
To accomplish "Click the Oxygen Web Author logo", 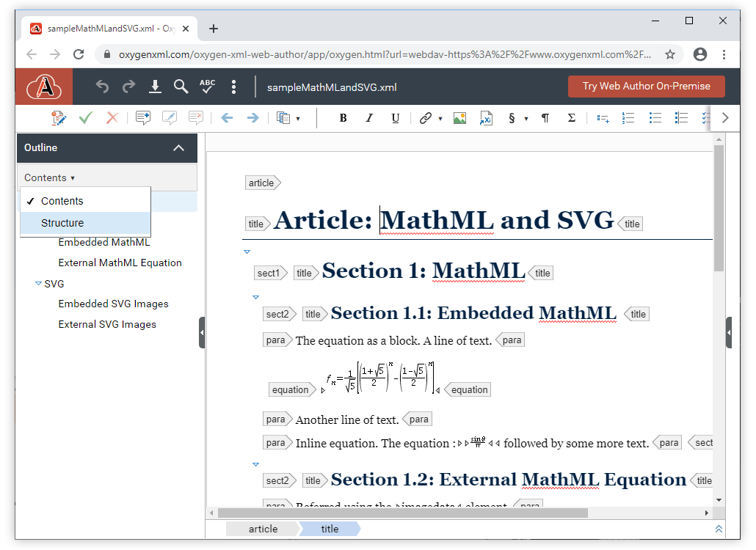I will click(x=44, y=87).
